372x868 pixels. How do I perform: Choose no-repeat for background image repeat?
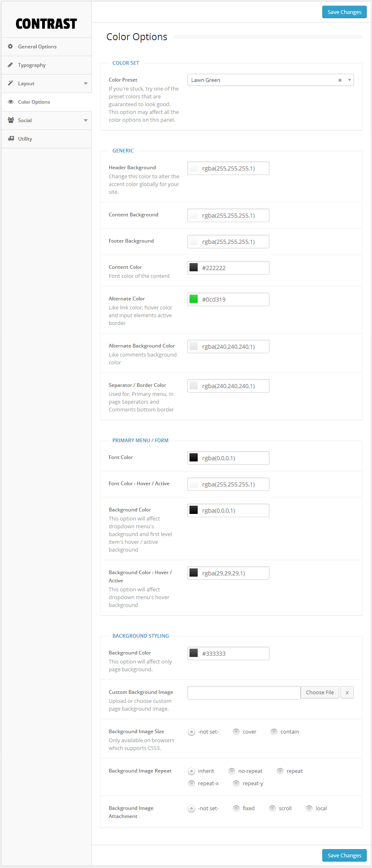point(232,771)
